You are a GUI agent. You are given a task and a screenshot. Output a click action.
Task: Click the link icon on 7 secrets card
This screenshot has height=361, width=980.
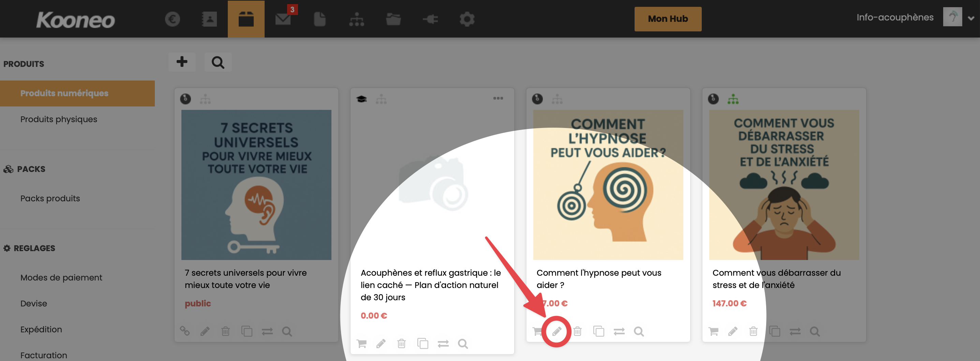pyautogui.click(x=185, y=331)
